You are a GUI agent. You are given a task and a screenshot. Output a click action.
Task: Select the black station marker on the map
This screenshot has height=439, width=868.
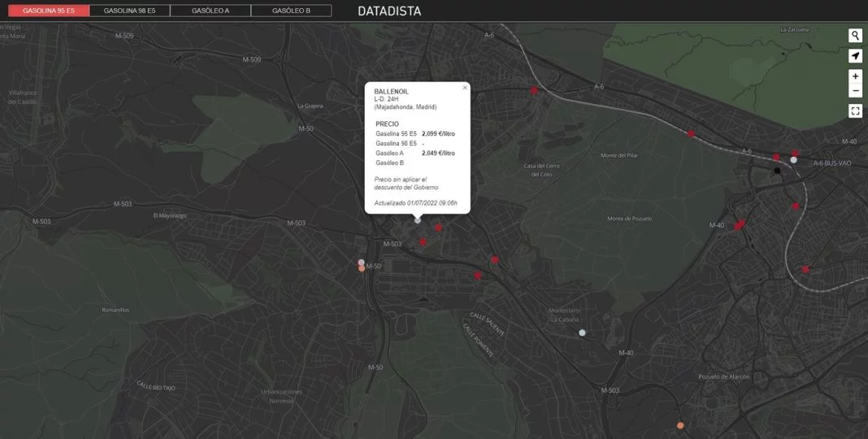pyautogui.click(x=777, y=171)
